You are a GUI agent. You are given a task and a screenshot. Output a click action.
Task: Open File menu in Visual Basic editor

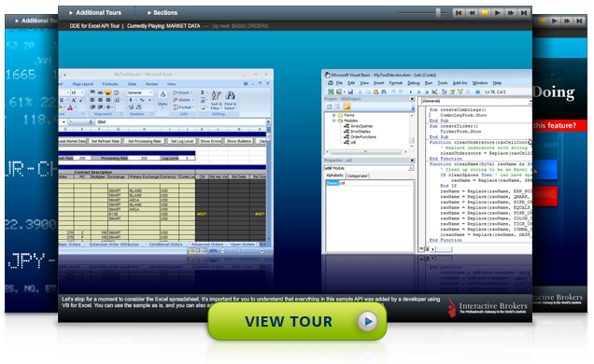tap(339, 83)
